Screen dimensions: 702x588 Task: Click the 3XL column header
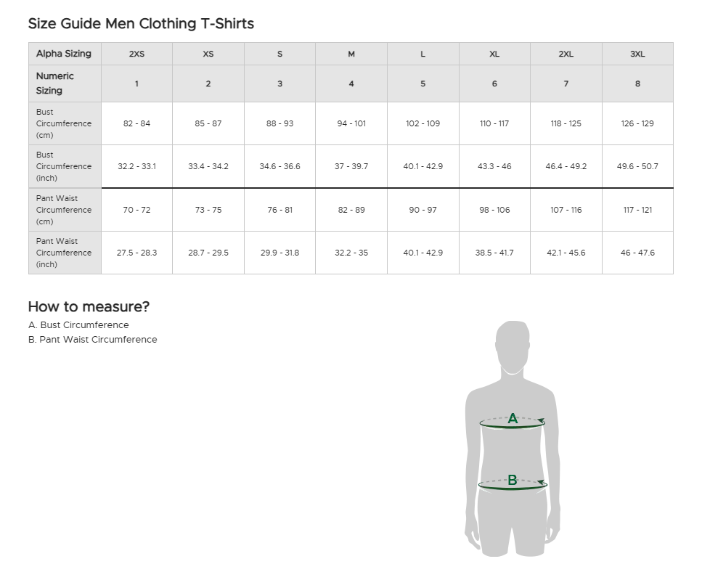[x=637, y=54]
